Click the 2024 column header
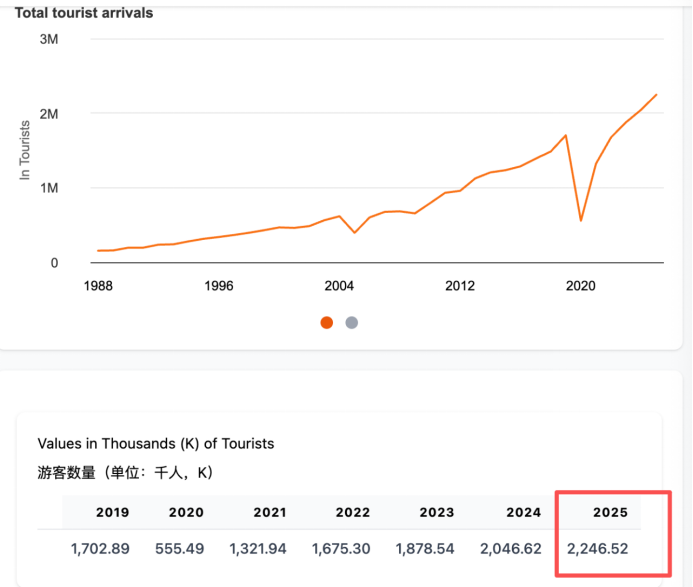 click(x=523, y=512)
